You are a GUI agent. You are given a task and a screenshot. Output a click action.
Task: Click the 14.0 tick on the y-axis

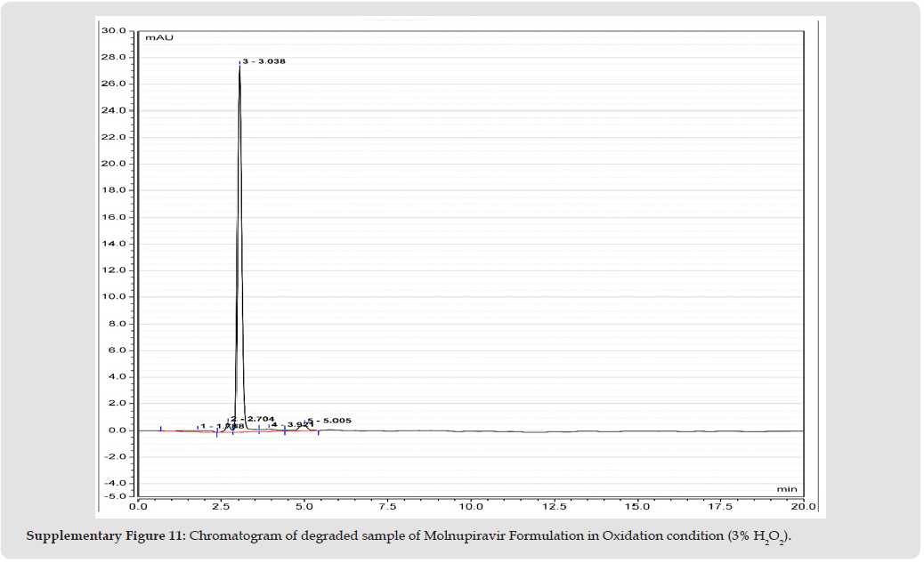tap(114, 244)
